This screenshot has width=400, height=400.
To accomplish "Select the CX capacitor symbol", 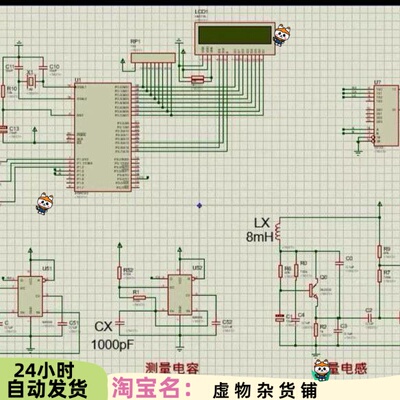I will pyautogui.click(x=120, y=323).
